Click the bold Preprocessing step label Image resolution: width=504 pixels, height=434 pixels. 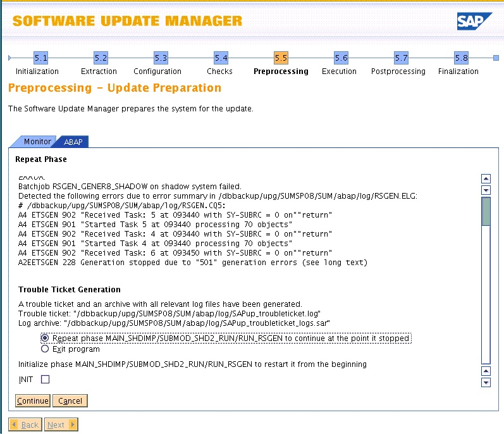pos(281,71)
